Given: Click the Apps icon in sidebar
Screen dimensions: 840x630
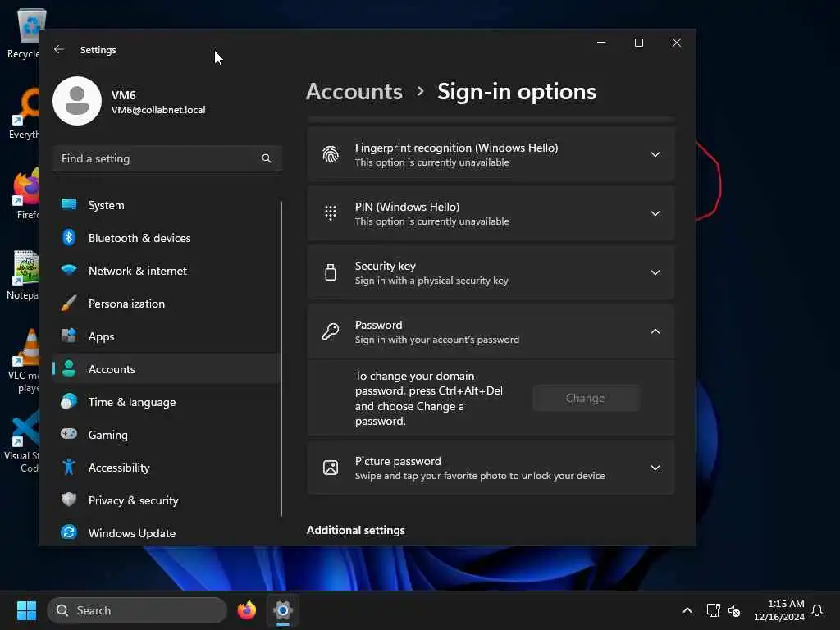Looking at the screenshot, I should [x=69, y=336].
